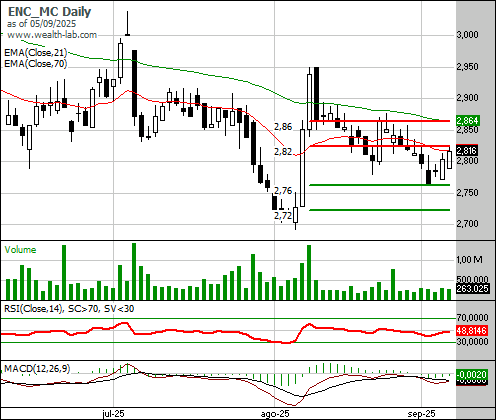Click the sep-25 date axis label
The width and height of the screenshot is (496, 420).
(x=422, y=414)
